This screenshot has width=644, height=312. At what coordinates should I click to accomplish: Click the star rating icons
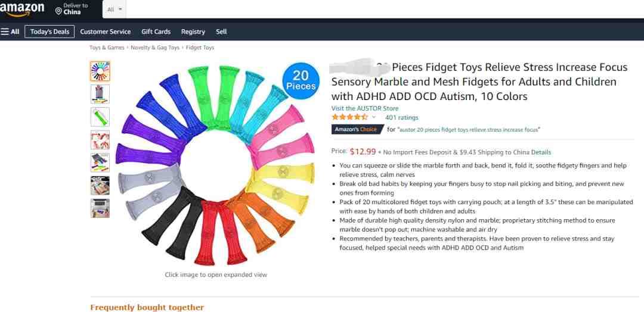pos(349,117)
